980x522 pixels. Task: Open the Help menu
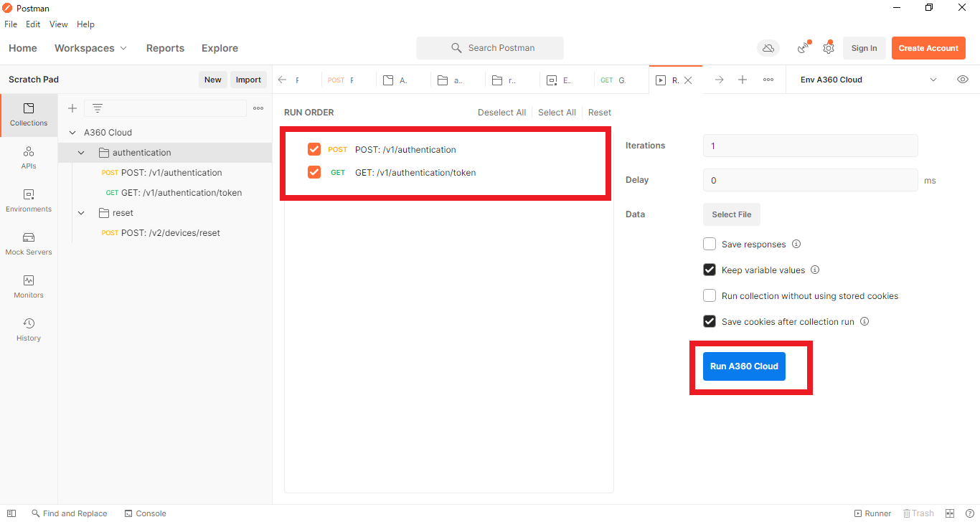click(85, 24)
